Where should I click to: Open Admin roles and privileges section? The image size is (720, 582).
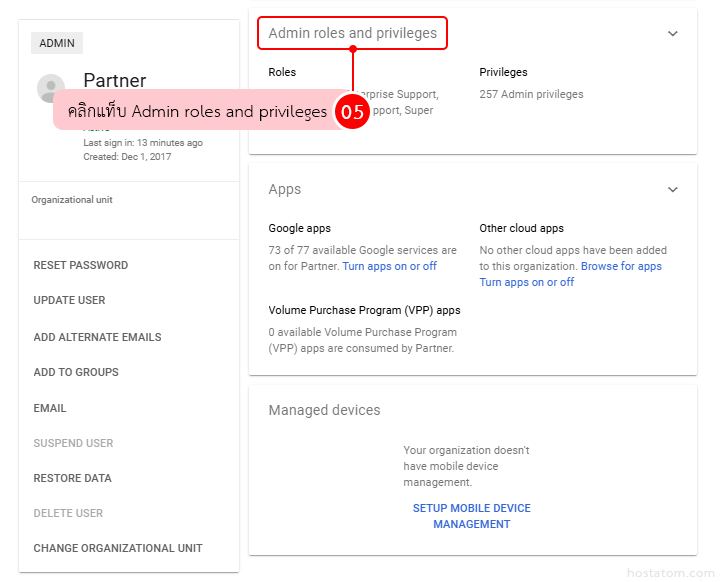coord(353,33)
